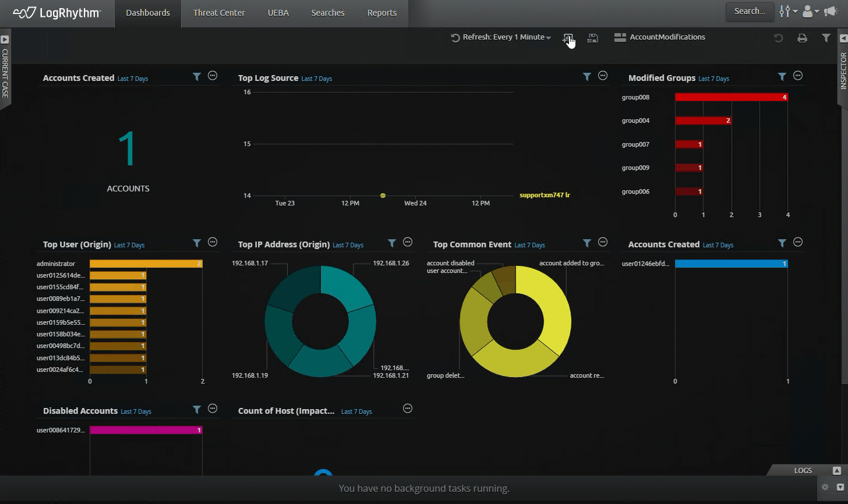Open the Search box at top right
Image resolution: width=848 pixels, height=504 pixels.
(x=750, y=10)
